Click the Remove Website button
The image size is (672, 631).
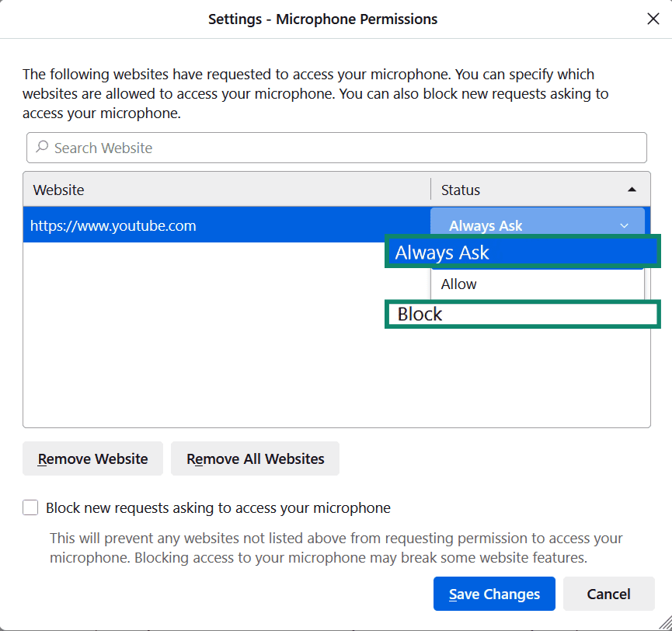coord(92,458)
